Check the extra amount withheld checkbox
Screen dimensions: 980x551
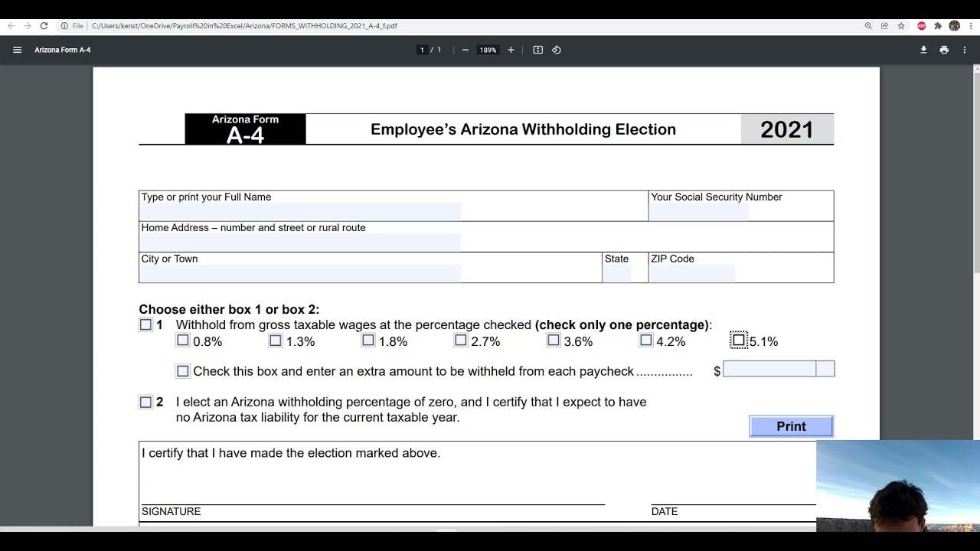coord(182,371)
